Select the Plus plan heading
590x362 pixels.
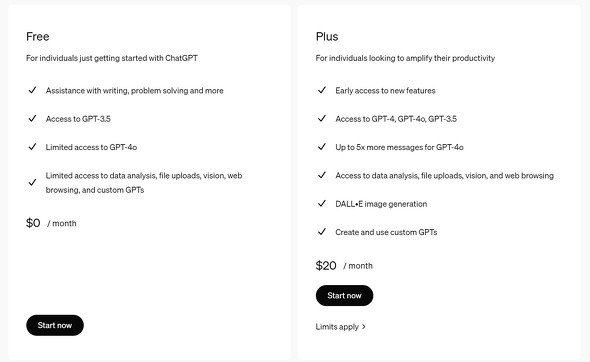click(x=327, y=37)
